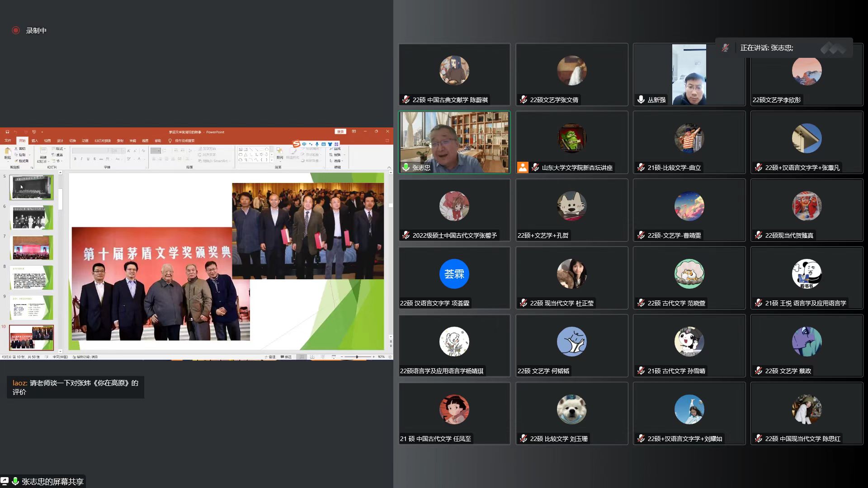Click the Save icon in PowerPoint title bar
The image size is (868, 488).
pos(7,132)
